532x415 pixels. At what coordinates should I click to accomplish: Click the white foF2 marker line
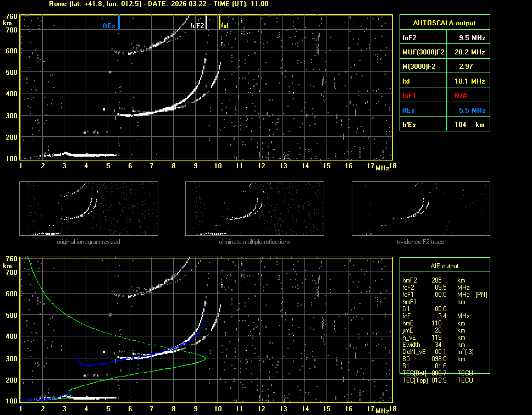click(x=206, y=23)
